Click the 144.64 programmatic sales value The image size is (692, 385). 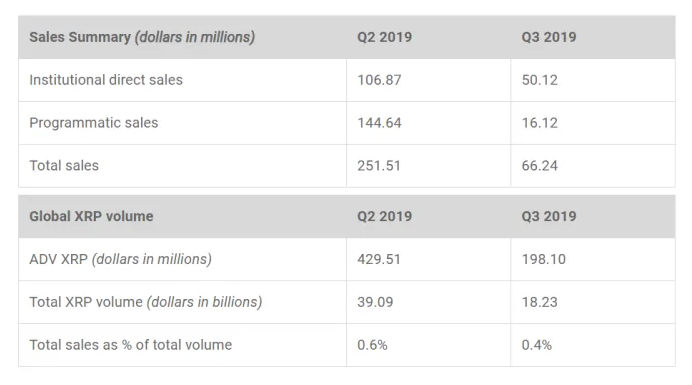(x=379, y=123)
